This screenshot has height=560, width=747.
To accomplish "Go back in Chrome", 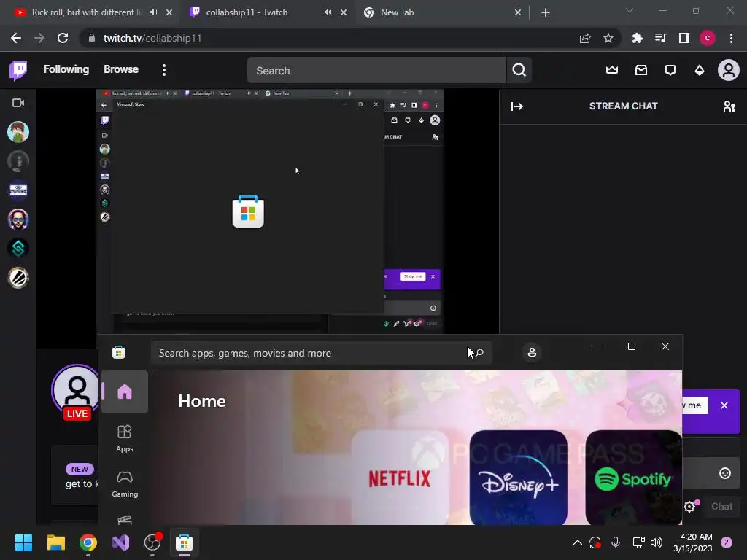I will 16,38.
